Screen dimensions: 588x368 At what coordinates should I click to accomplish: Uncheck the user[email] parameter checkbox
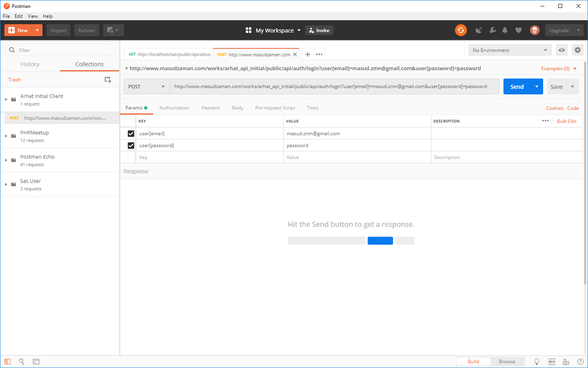(131, 134)
